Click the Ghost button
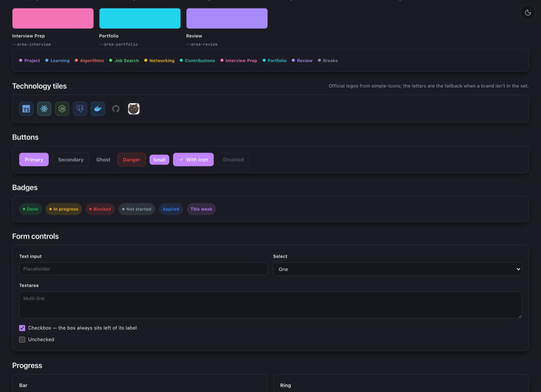 [103, 160]
